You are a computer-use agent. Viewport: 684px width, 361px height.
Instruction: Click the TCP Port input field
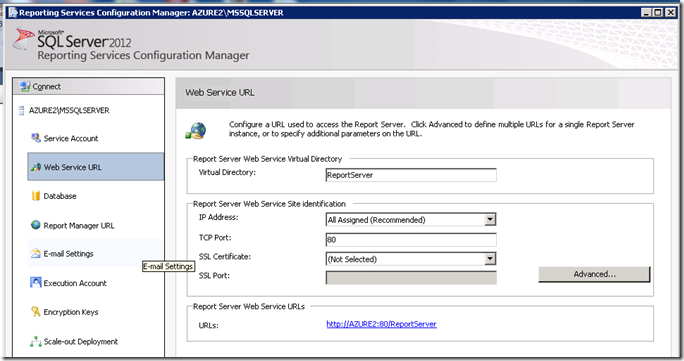pos(411,239)
